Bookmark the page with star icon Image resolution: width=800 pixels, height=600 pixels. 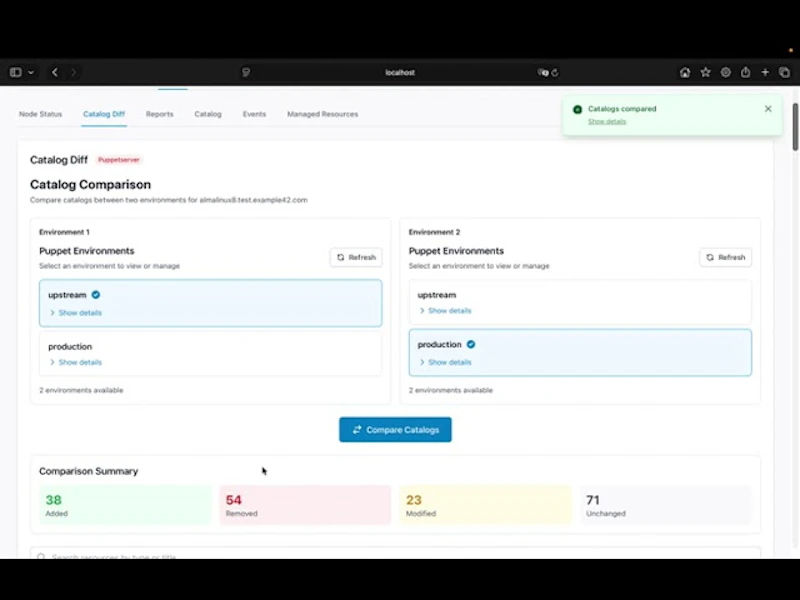click(705, 72)
